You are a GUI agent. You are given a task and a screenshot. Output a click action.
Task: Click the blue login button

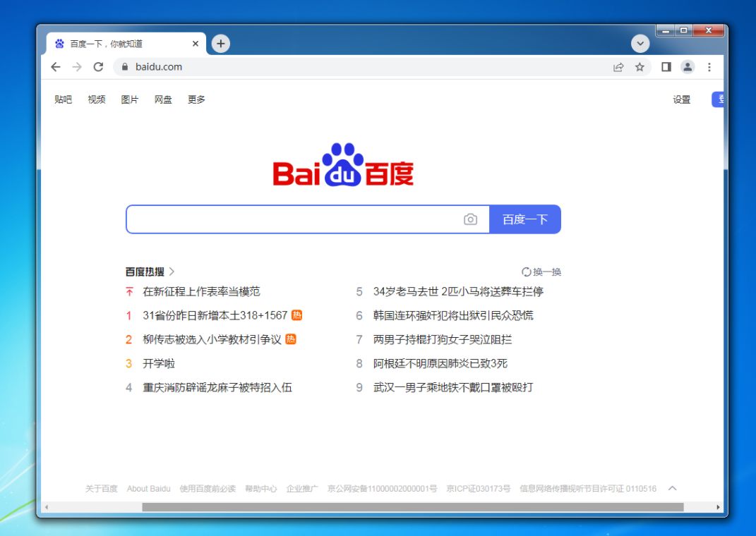click(718, 99)
